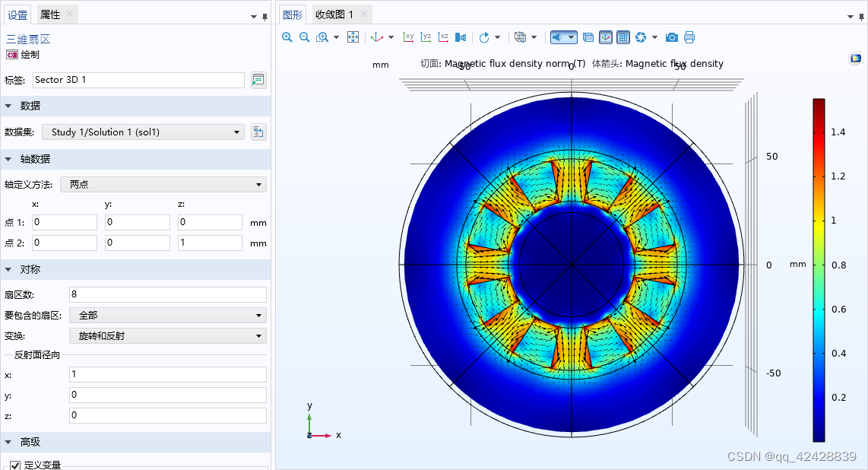
Task: Pin the graphics panel
Action: pos(861,17)
